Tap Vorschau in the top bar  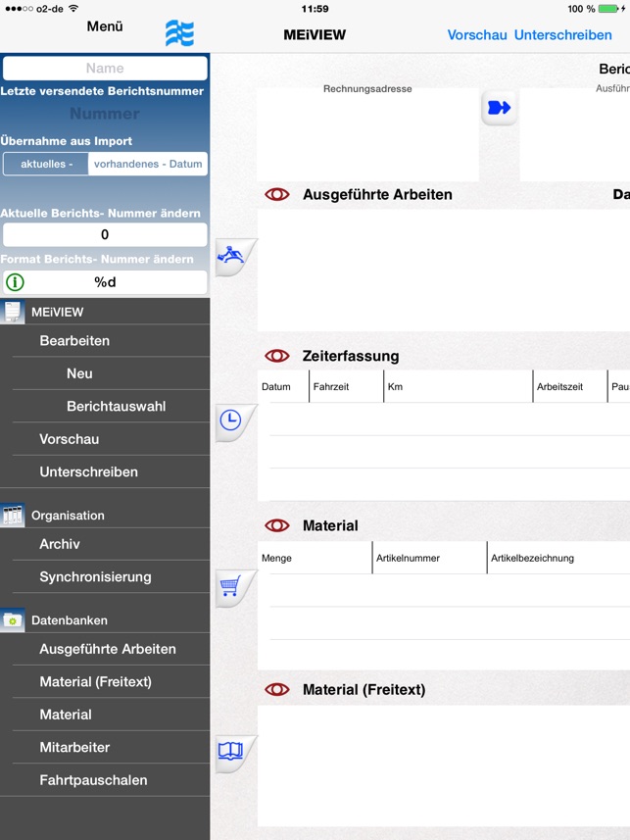pos(477,35)
